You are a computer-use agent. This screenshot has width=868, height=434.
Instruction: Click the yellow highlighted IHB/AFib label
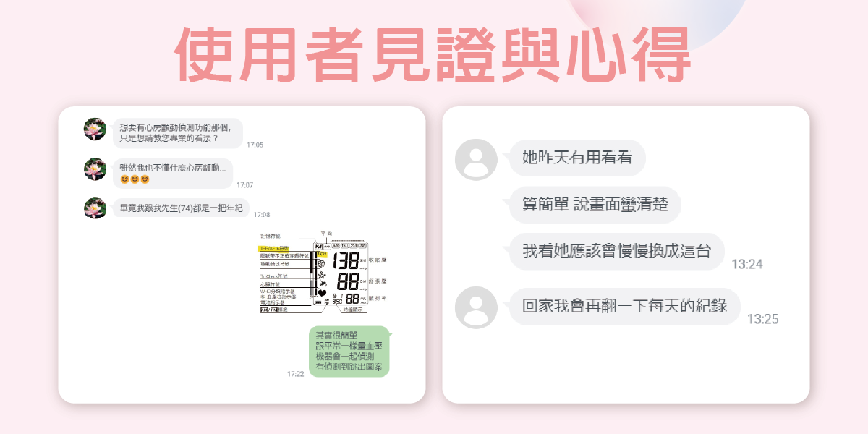tap(274, 248)
